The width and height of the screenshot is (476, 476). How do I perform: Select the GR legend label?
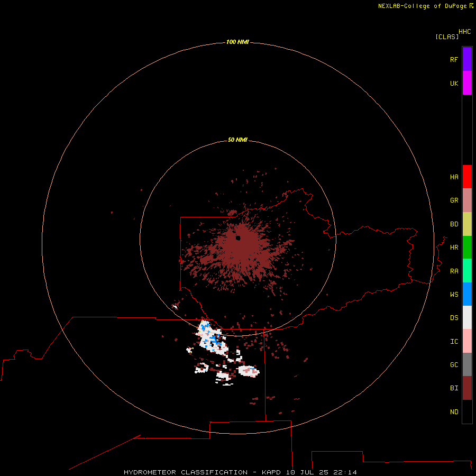pyautogui.click(x=454, y=200)
